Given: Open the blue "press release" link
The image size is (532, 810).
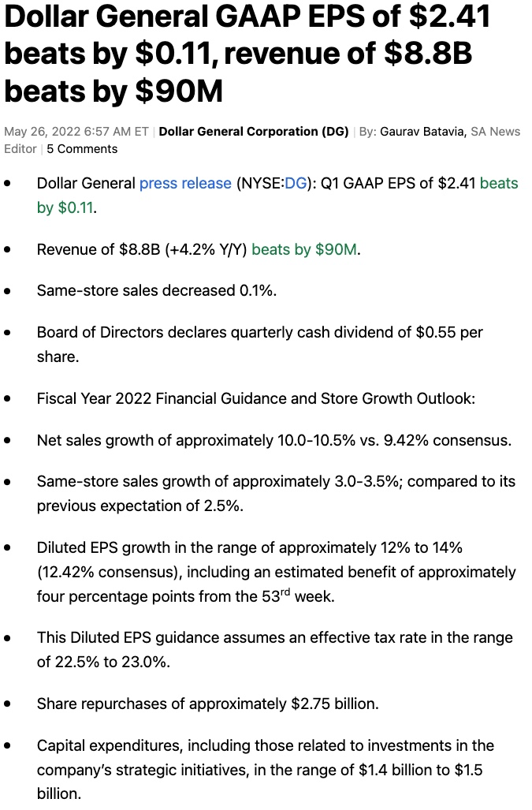Looking at the screenshot, I should click(x=185, y=183).
